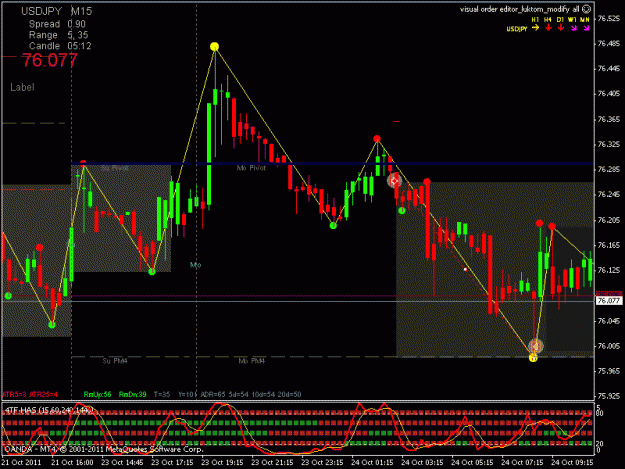Select the grey 'Label' text object
The height and width of the screenshot is (469, 625).
pyautogui.click(x=22, y=87)
